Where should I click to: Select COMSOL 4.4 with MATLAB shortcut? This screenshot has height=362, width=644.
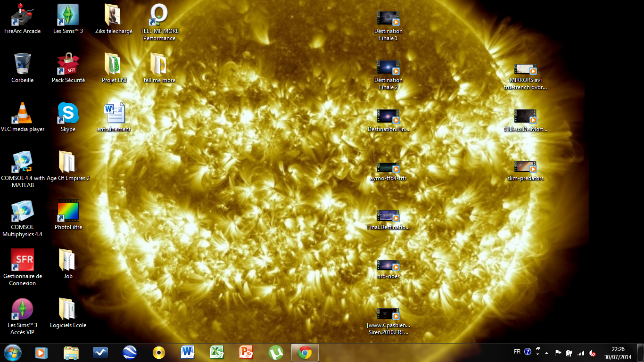click(x=22, y=169)
